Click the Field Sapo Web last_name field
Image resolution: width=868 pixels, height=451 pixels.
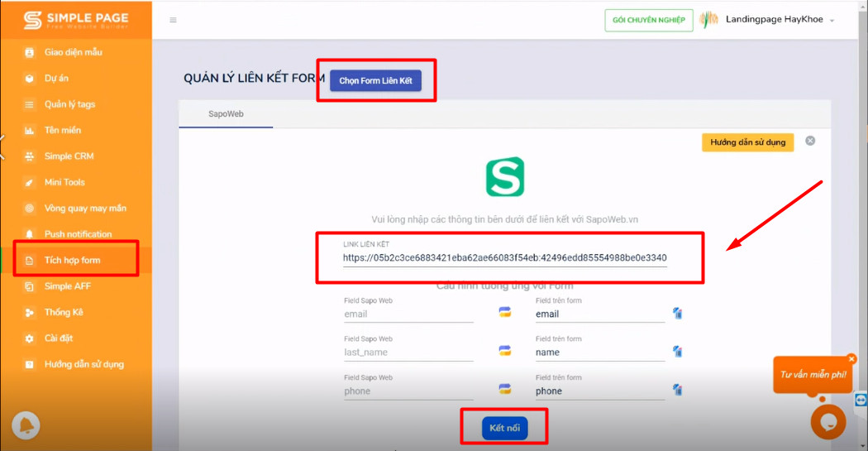point(408,353)
